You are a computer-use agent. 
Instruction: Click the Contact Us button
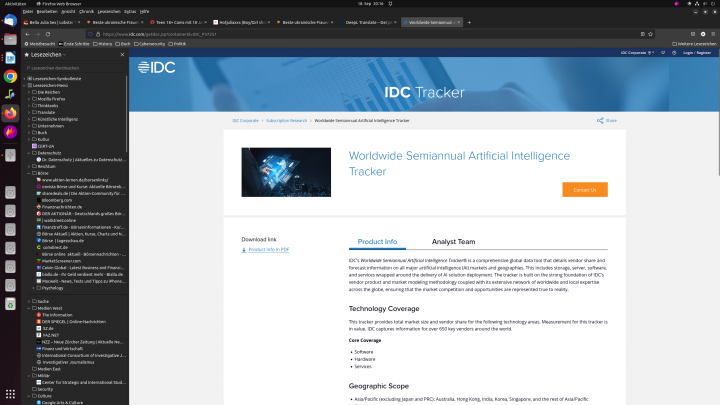585,190
